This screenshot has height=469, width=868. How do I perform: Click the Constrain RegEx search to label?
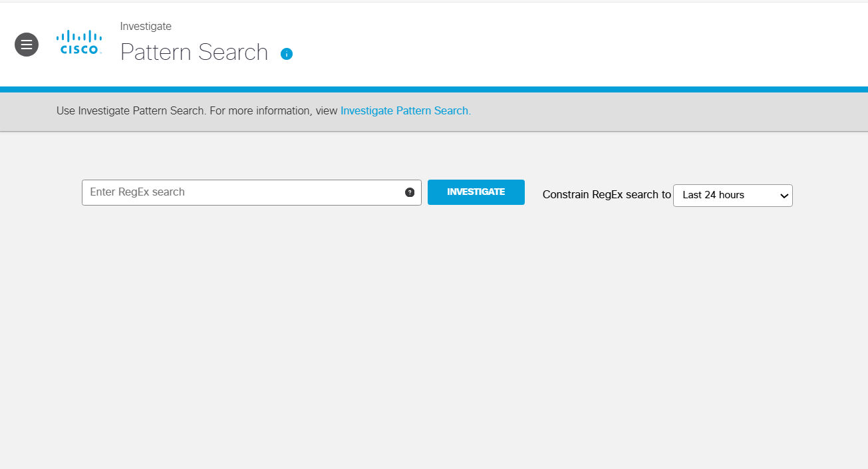point(607,195)
